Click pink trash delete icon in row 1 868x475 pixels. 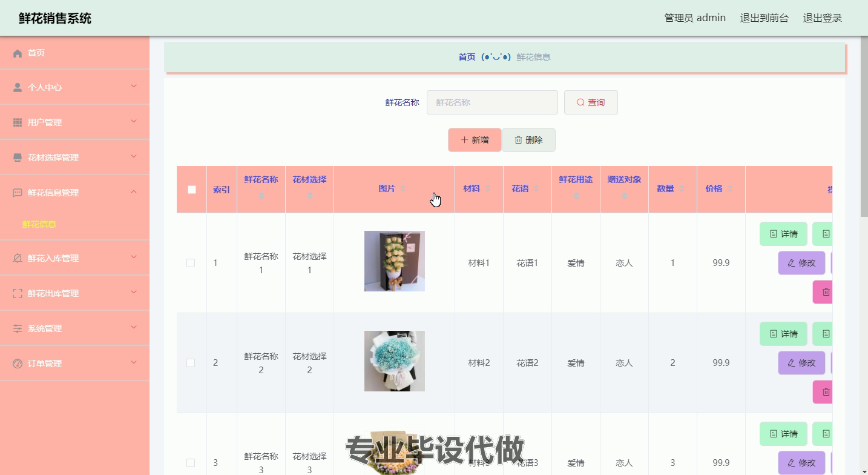[x=826, y=292]
